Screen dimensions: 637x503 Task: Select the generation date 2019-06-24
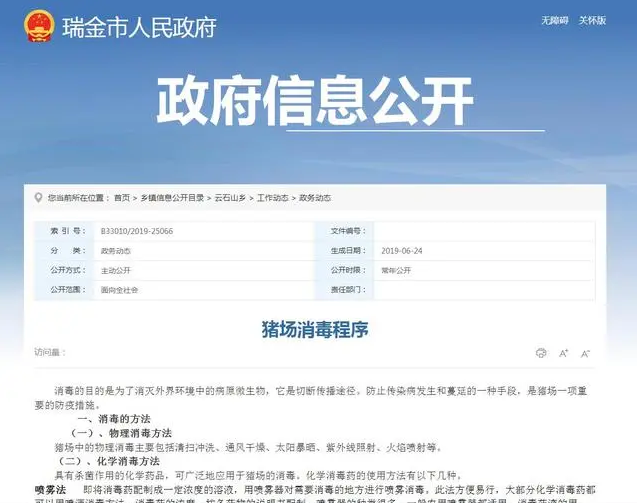402,251
